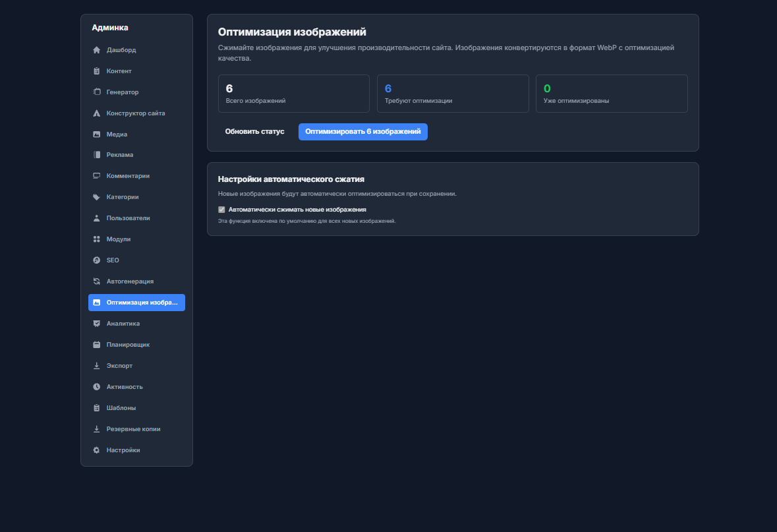Image resolution: width=777 pixels, height=532 pixels.
Task: Open Модули via the grid icon
Action: click(x=96, y=239)
